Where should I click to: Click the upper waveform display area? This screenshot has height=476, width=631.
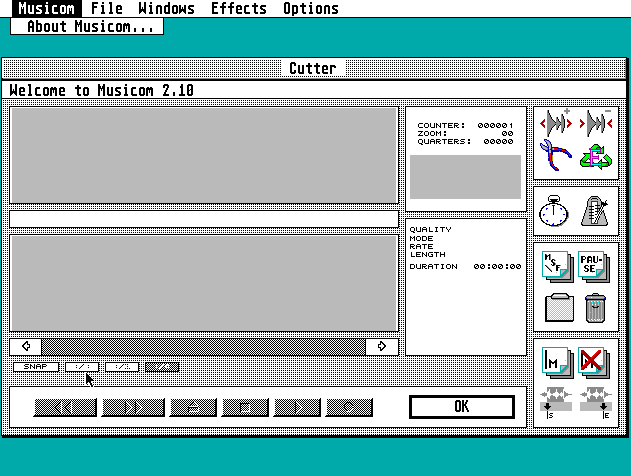204,155
